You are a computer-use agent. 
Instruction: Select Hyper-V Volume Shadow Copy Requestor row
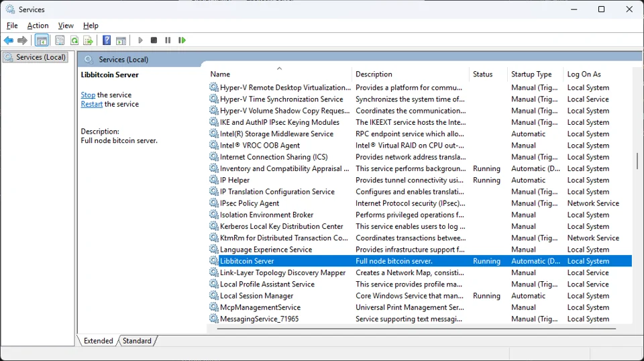[420, 111]
